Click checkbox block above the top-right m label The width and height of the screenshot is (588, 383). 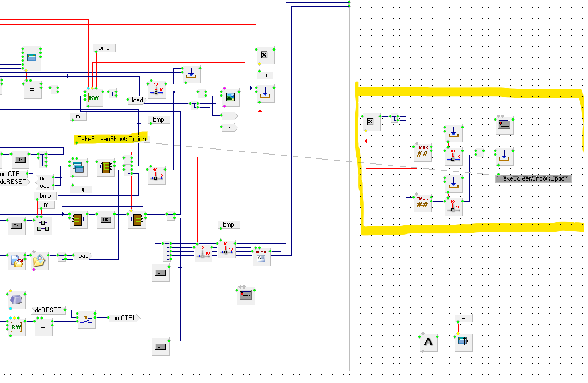(x=265, y=55)
